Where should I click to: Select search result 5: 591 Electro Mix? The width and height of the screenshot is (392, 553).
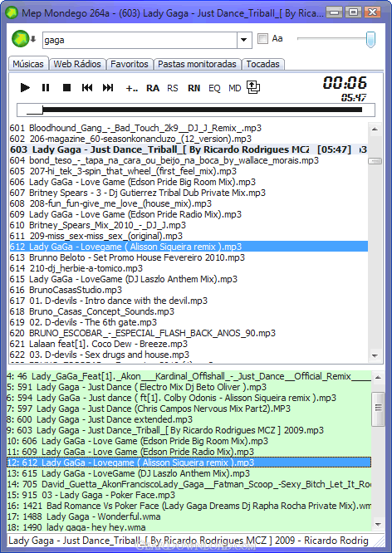(189, 387)
